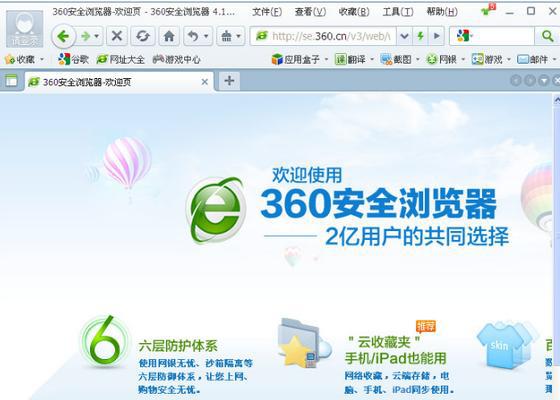Open the 文件(F) menu
Image resolution: width=560 pixels, height=400 pixels.
[267, 12]
